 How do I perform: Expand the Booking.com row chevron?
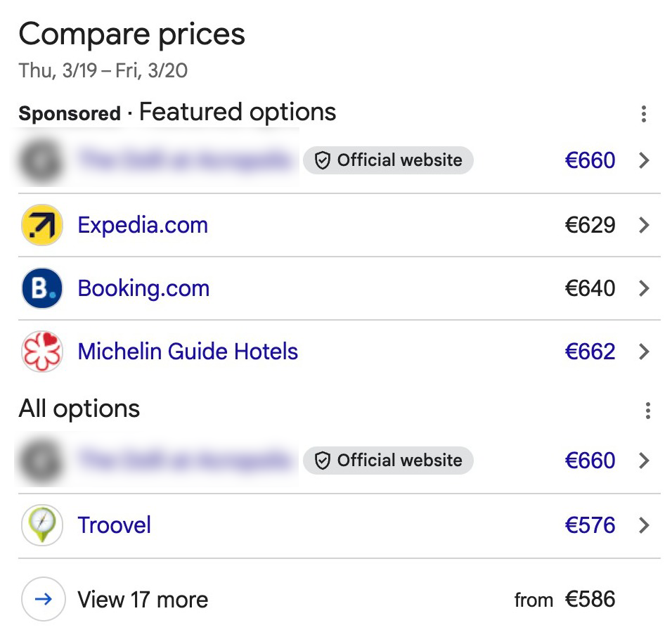tap(644, 288)
